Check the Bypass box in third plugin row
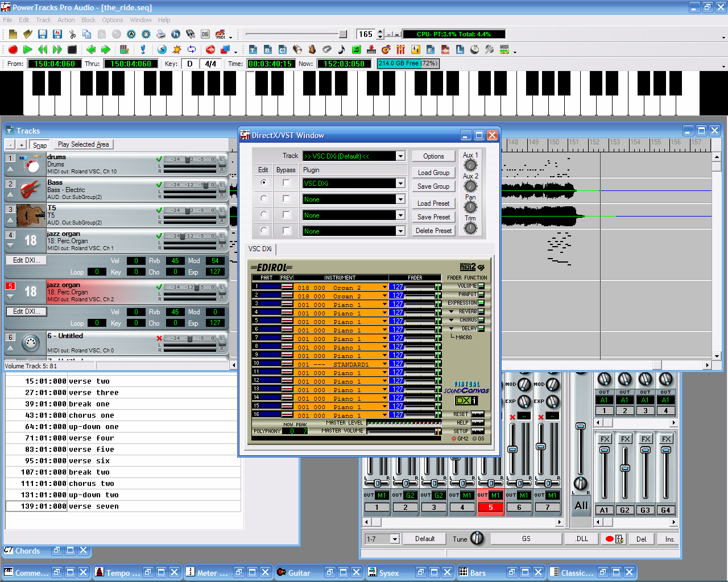728x582 pixels. click(x=286, y=214)
